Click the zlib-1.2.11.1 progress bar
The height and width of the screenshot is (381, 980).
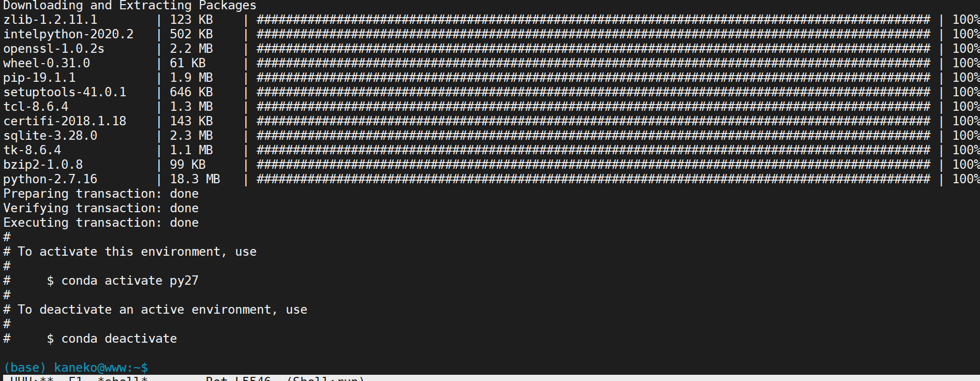click(x=593, y=20)
